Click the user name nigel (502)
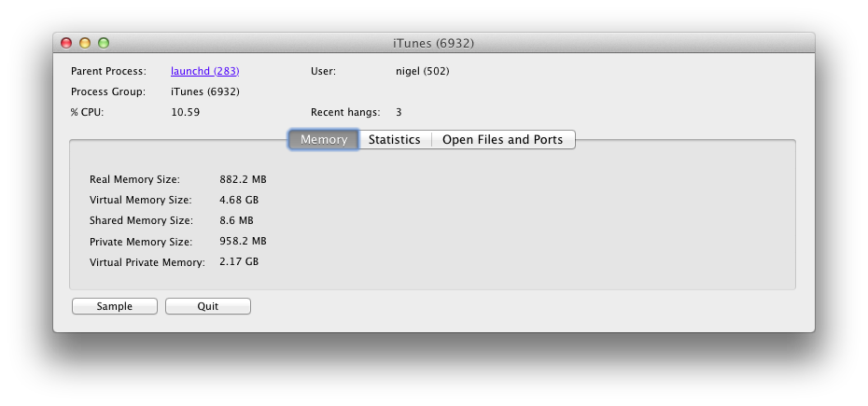The width and height of the screenshot is (868, 406). pos(423,72)
